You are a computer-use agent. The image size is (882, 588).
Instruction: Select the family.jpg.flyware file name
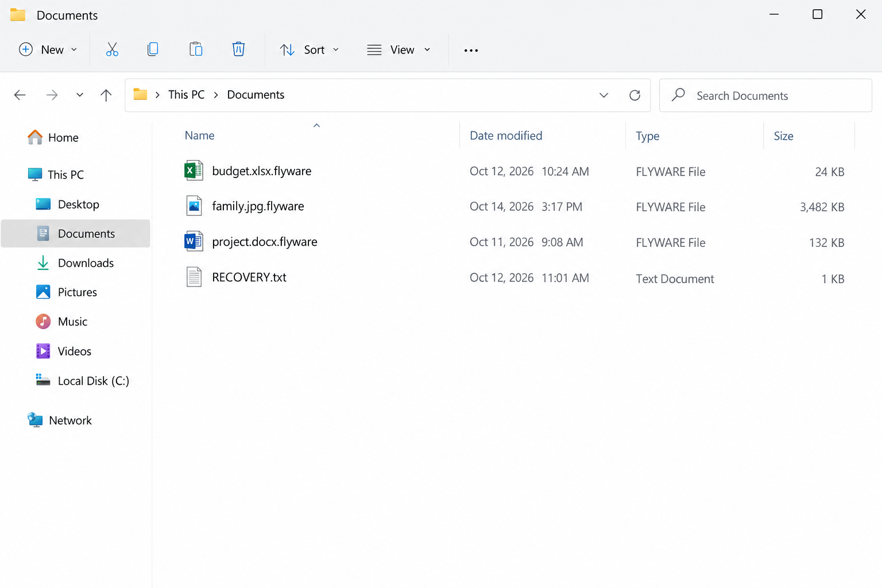pos(258,206)
